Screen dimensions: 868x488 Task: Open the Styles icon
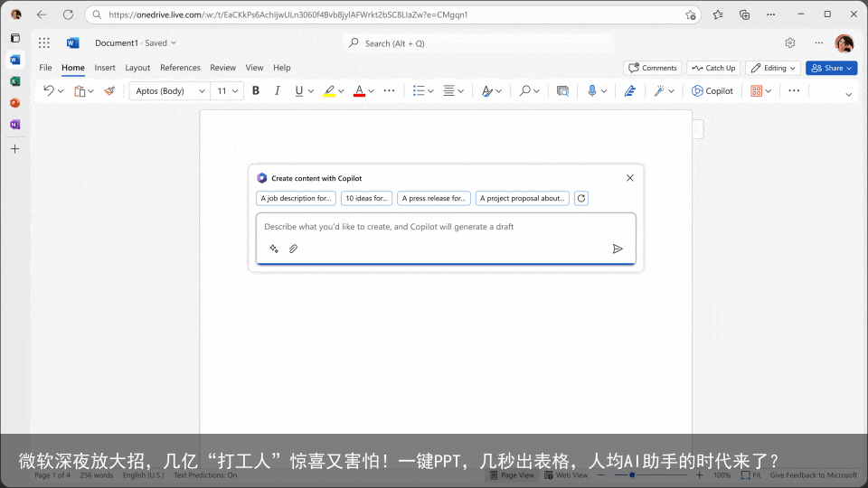(x=486, y=90)
